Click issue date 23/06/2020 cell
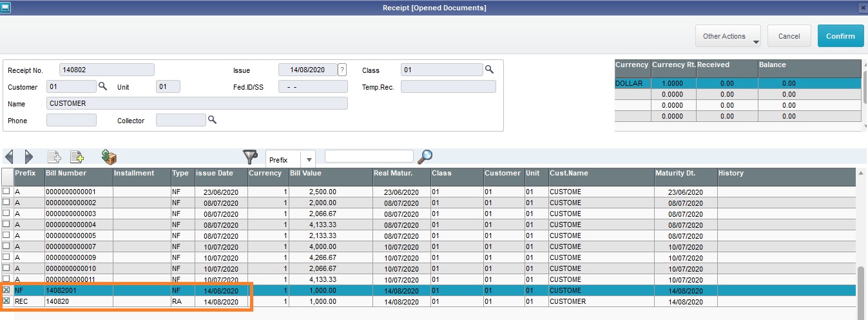The height and width of the screenshot is (320, 868). (221, 192)
